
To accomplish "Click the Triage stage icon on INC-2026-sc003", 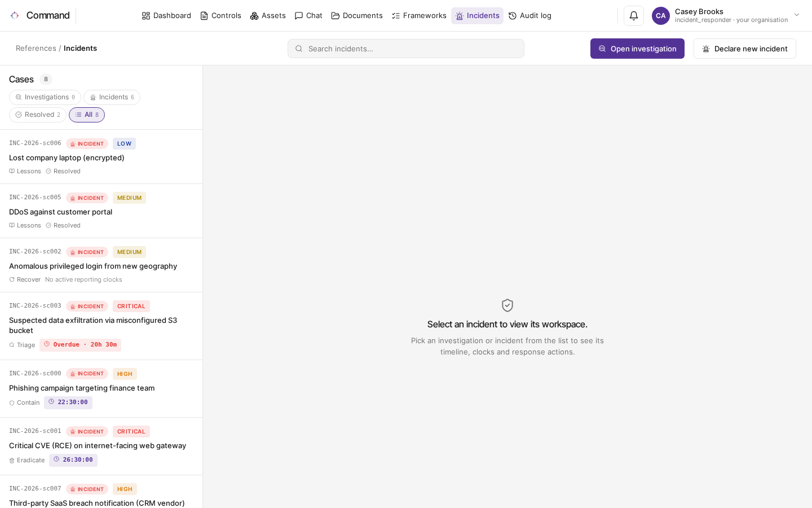I will coord(12,345).
